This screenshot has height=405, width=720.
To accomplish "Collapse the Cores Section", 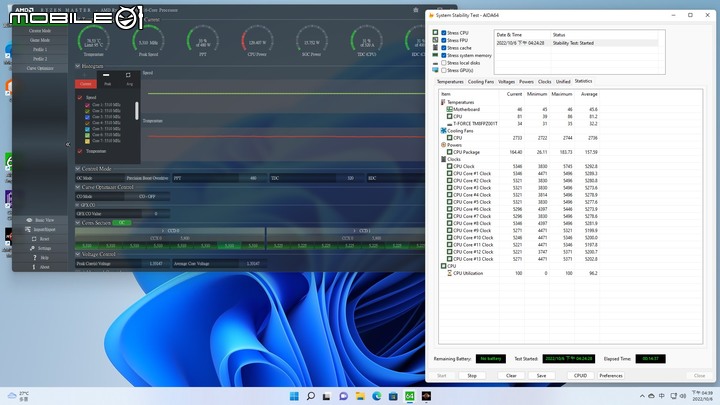I will [x=78, y=222].
